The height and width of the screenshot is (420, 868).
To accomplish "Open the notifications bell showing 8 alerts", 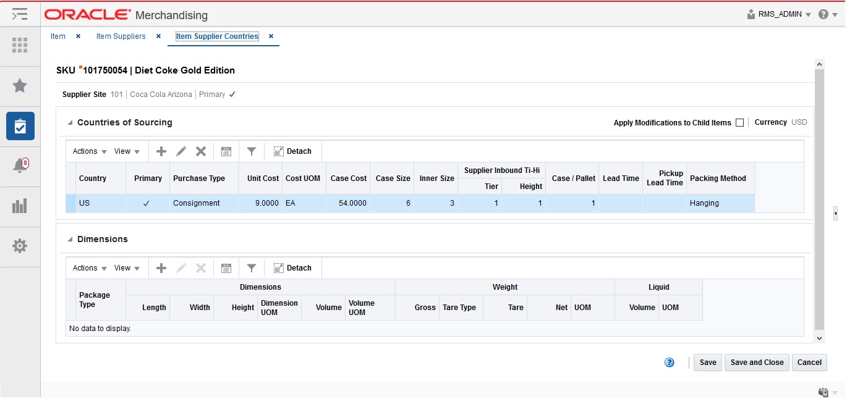I will tap(20, 166).
